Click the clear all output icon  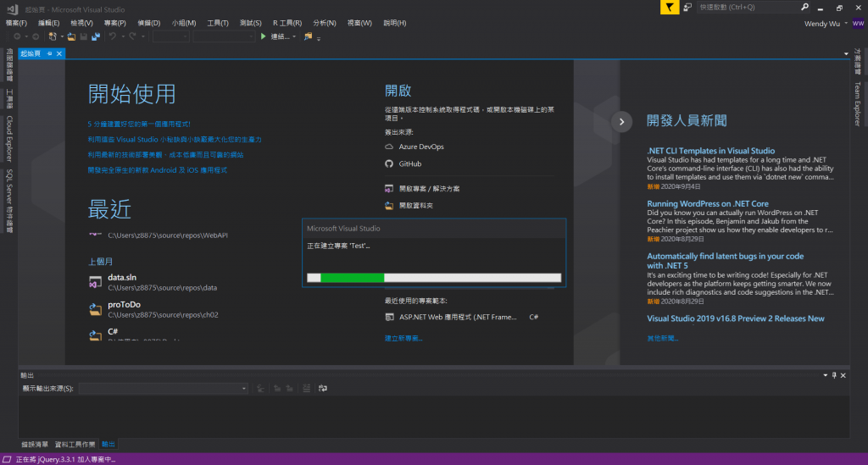click(x=306, y=388)
